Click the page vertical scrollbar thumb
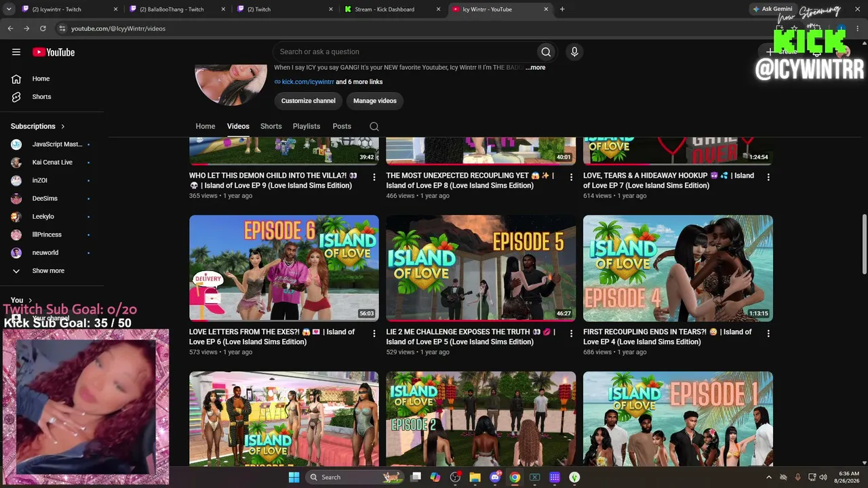Screen dimensions: 868x488 click(x=864, y=245)
